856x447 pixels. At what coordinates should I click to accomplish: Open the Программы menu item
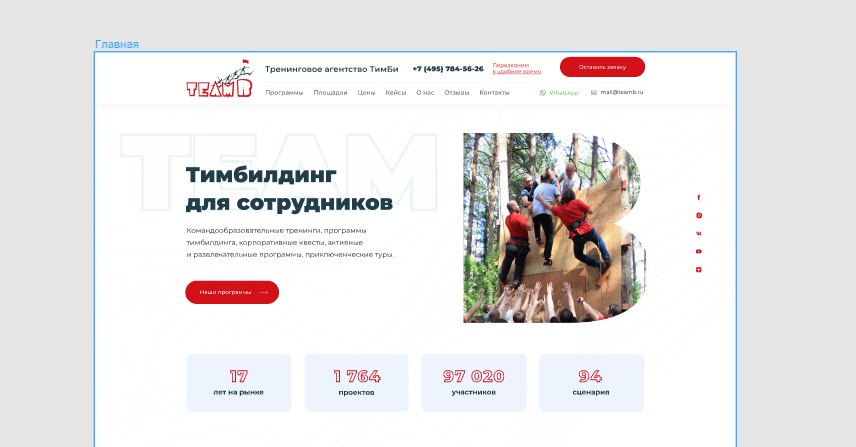pos(284,93)
